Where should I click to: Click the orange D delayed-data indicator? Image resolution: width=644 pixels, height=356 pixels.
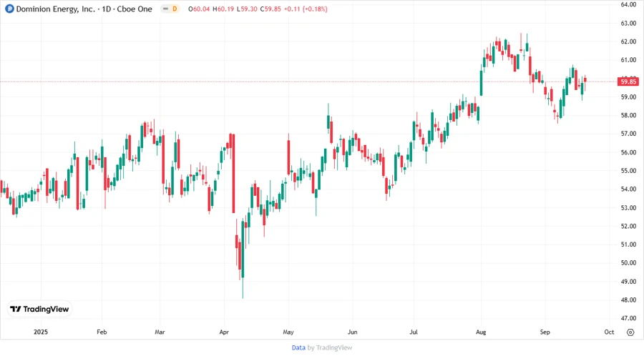tap(175, 9)
